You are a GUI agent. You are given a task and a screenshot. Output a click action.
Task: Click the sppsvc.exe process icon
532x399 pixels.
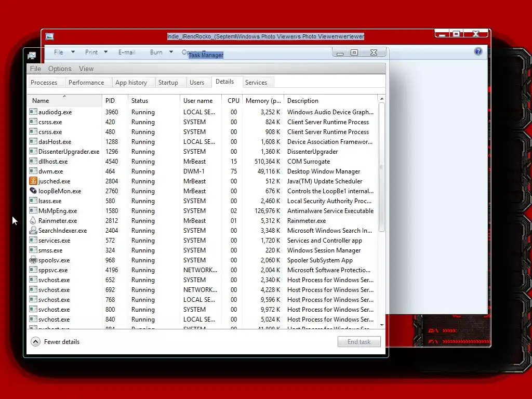(x=33, y=270)
